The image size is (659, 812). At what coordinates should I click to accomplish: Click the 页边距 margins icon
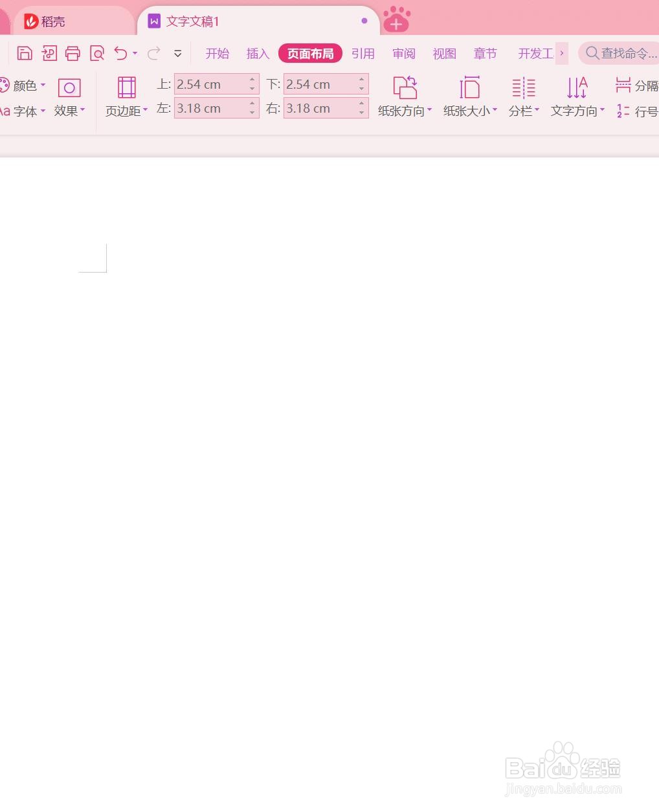(127, 87)
